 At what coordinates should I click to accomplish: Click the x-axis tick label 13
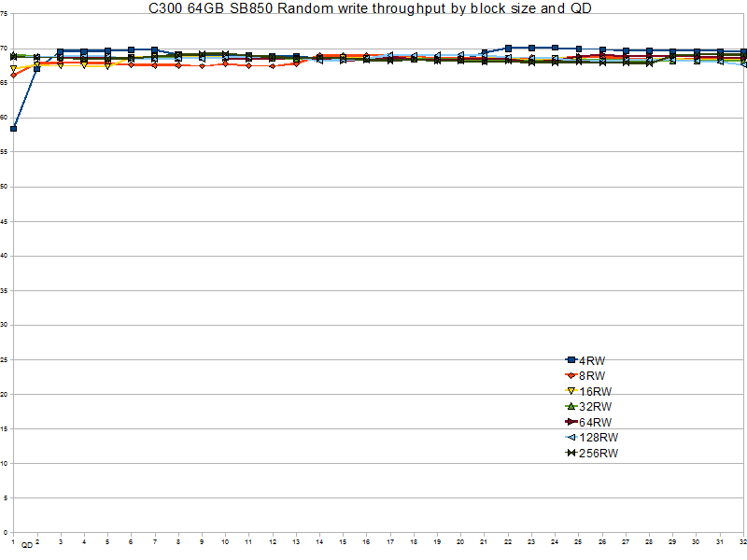296,542
